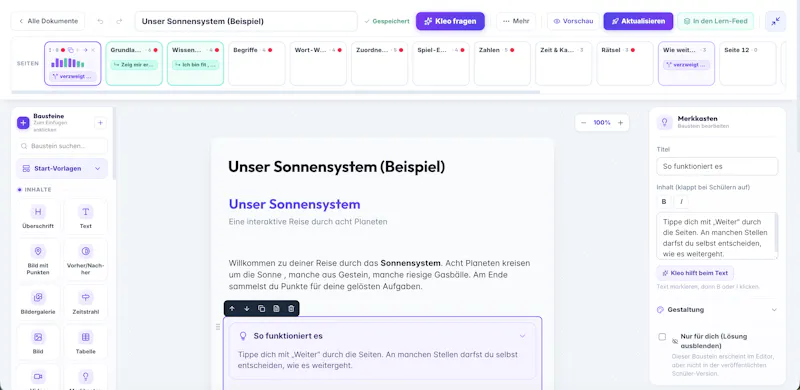Image resolution: width=800 pixels, height=390 pixels.
Task: Select the Wort-W... page
Action: 318,63
